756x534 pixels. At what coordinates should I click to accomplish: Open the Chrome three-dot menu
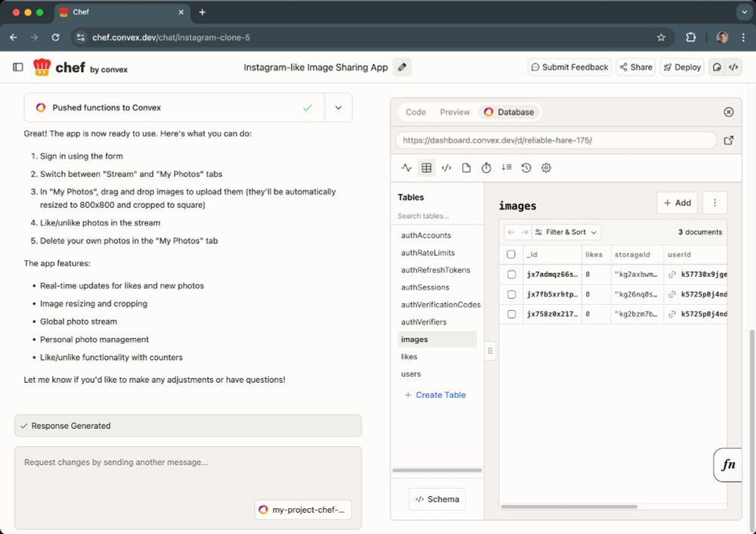[x=743, y=38]
